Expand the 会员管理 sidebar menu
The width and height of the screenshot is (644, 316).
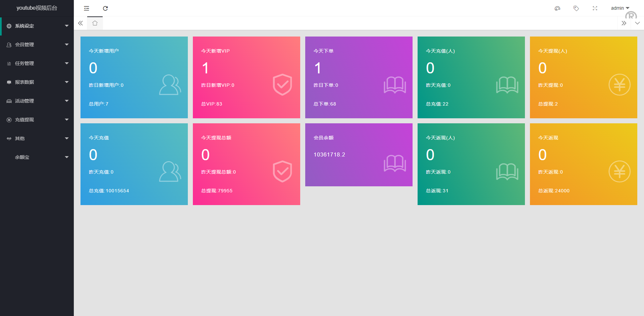37,45
